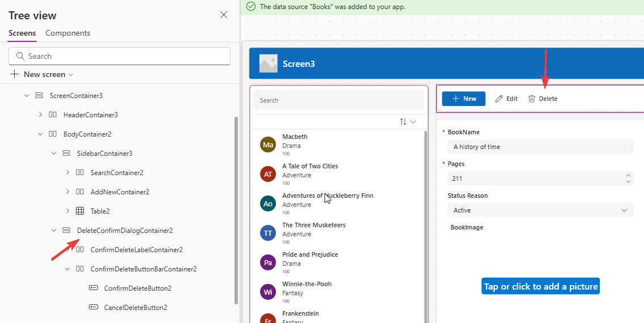
Task: Click the Screen3 header image placeholder
Action: (x=268, y=63)
